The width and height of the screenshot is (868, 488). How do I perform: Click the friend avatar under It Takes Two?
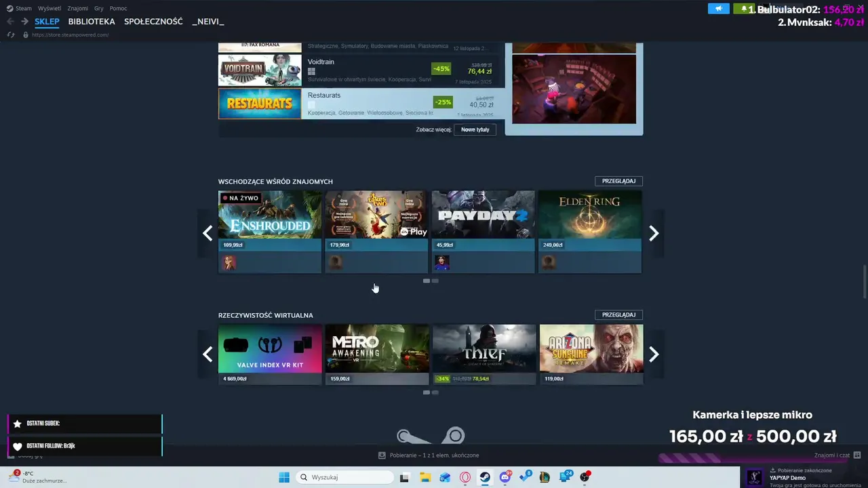[x=336, y=262]
